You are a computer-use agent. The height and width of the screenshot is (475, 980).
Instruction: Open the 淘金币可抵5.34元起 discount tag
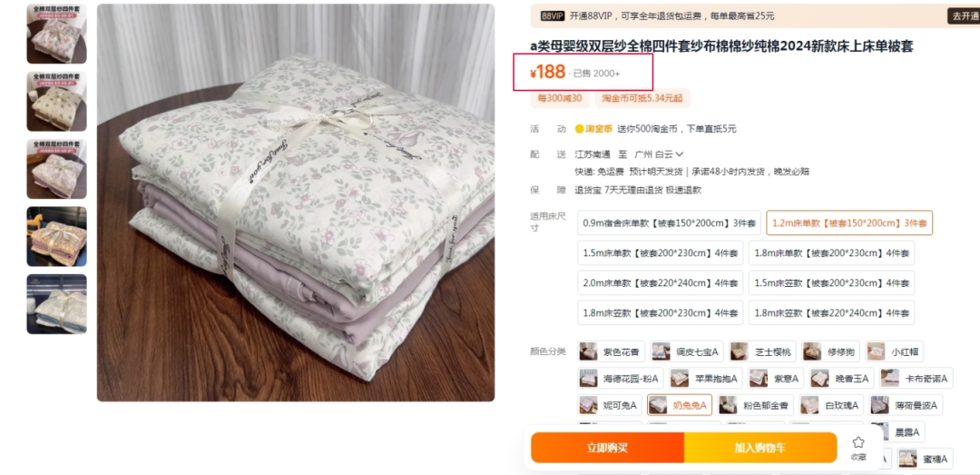(642, 98)
